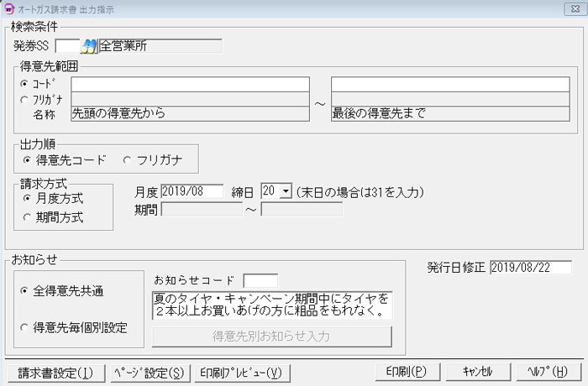Click the 発行日修正 date field
This screenshot has height=386, width=588.
(x=530, y=268)
